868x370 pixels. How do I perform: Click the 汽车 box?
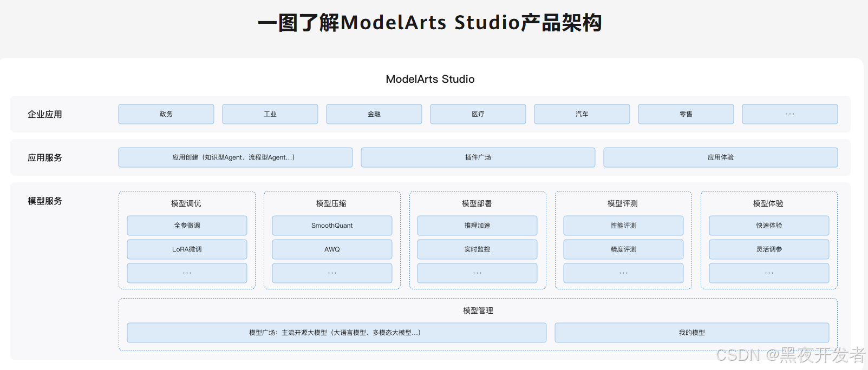coord(582,114)
